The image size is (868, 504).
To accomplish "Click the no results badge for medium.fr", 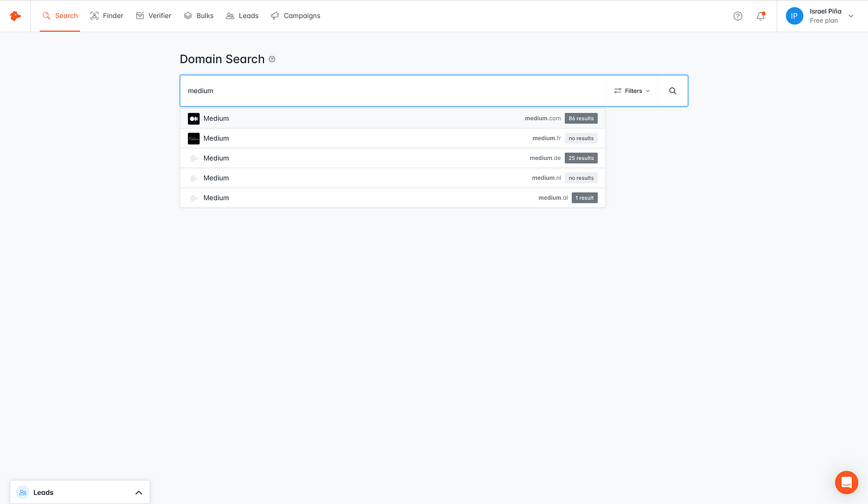I will [x=581, y=138].
